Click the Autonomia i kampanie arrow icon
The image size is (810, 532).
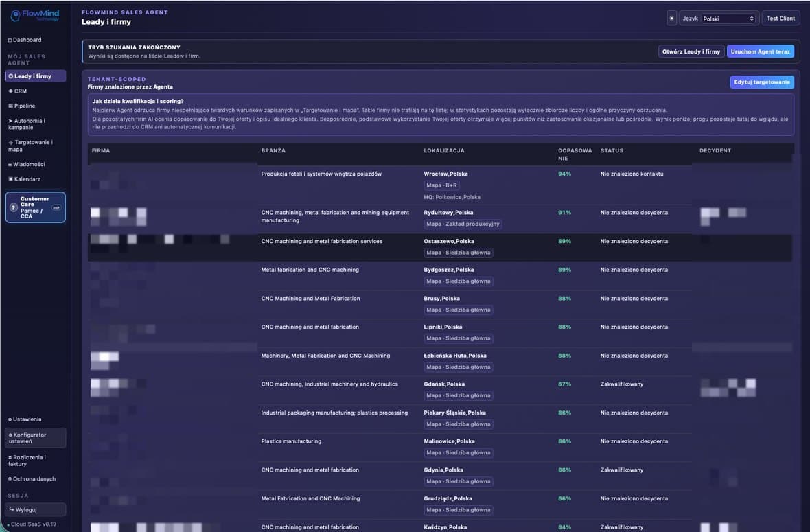10,121
